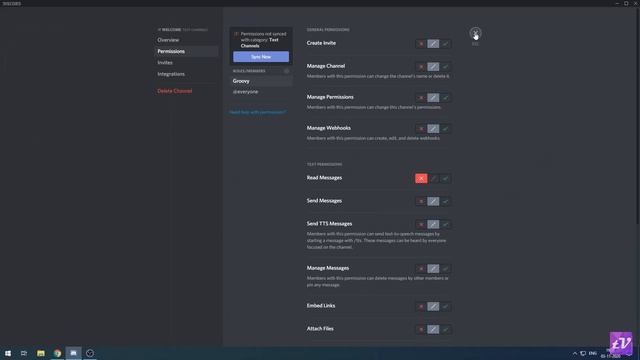The height and width of the screenshot is (360, 640).
Task: Open Google Chrome from the taskbar
Action: click(x=57, y=353)
